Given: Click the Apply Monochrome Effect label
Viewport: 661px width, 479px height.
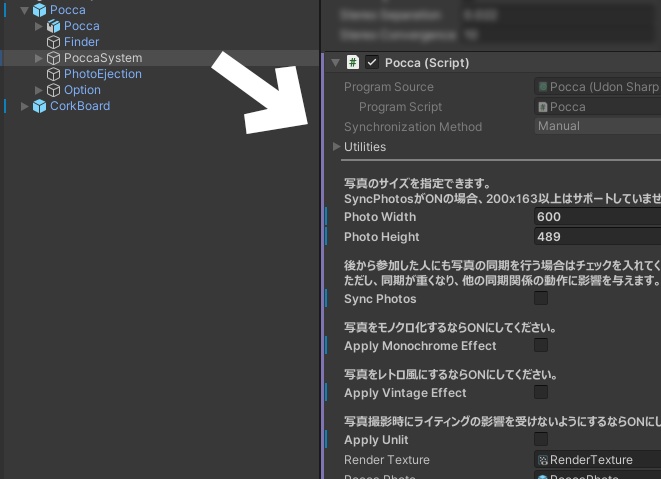Looking at the screenshot, I should [420, 346].
